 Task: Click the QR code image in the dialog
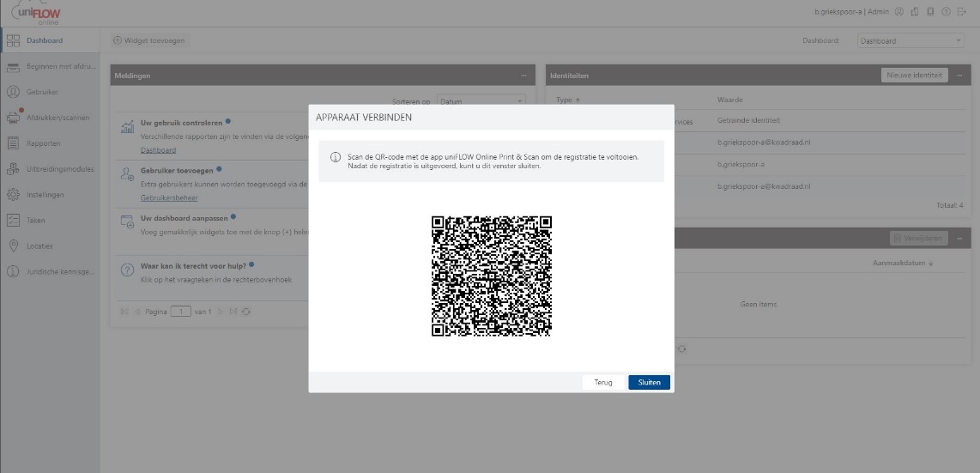(491, 276)
